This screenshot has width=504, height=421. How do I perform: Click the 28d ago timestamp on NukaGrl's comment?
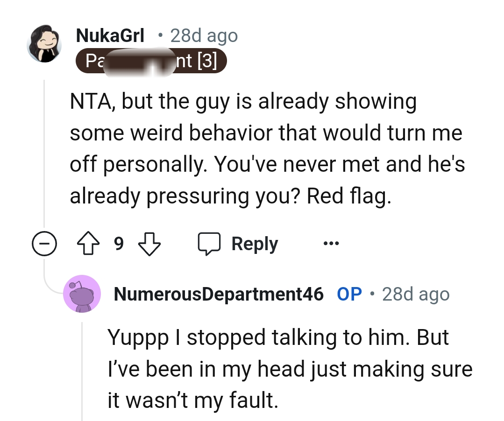(x=204, y=35)
